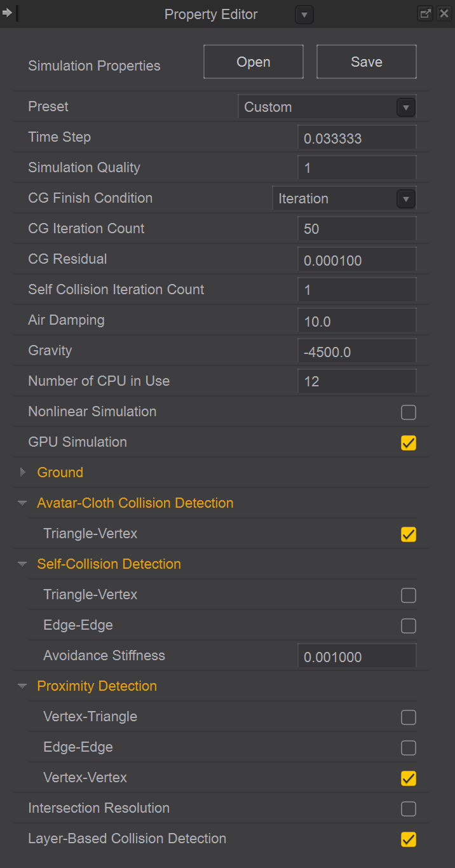Click the Save simulation properties button
This screenshot has width=455, height=868.
coord(367,62)
